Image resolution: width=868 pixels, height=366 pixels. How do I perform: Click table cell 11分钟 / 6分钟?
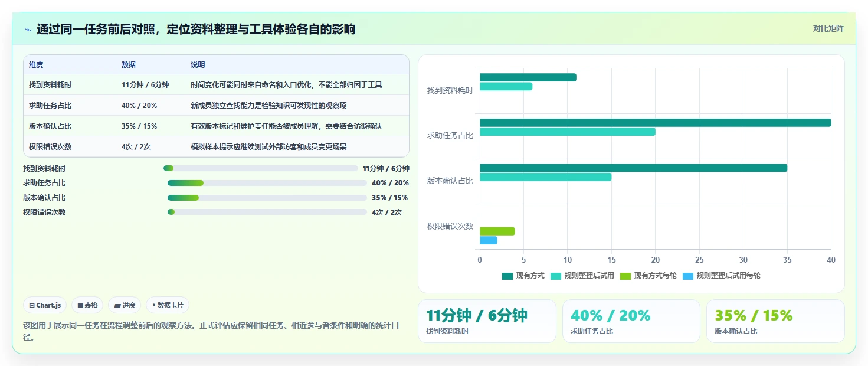point(145,85)
